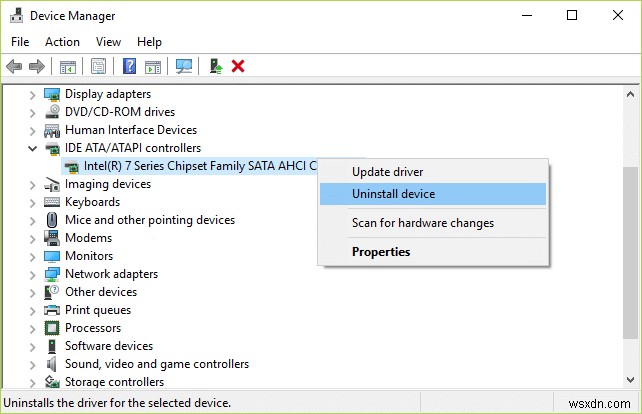Select the Keyboards category

(x=92, y=202)
